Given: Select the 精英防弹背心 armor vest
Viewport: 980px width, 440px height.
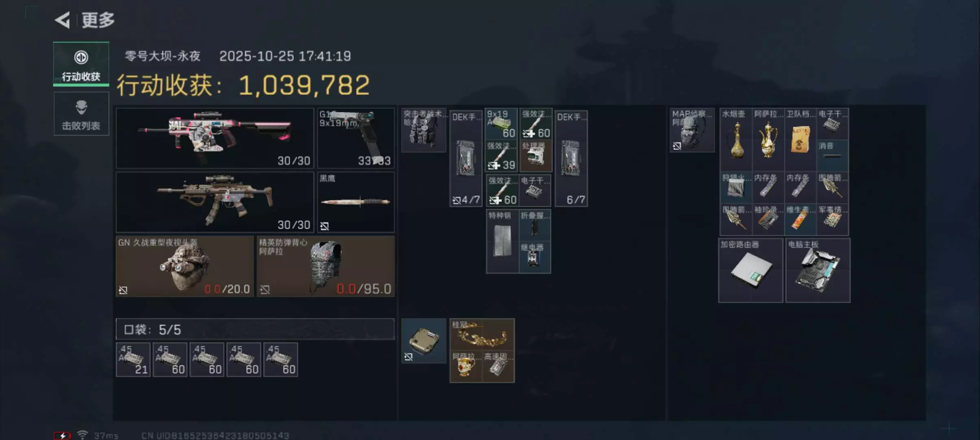Looking at the screenshot, I should (326, 266).
